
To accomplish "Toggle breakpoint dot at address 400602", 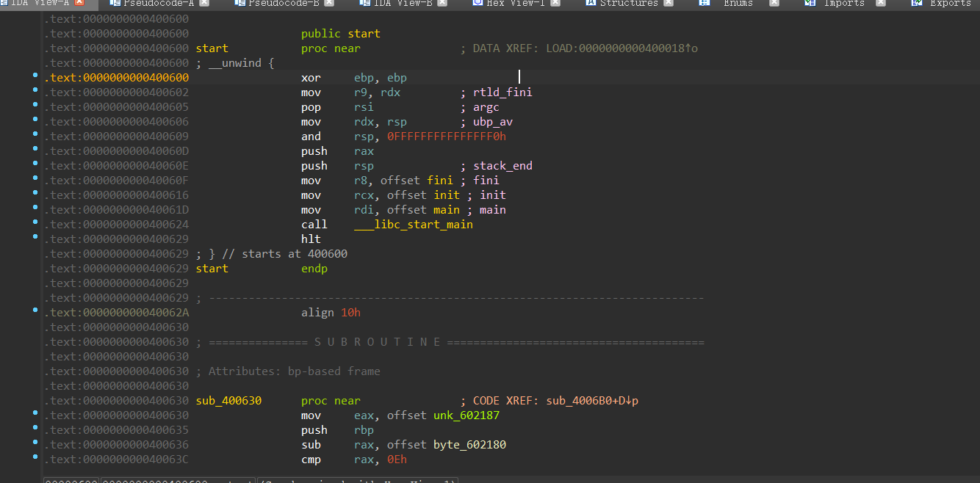I will (x=35, y=90).
